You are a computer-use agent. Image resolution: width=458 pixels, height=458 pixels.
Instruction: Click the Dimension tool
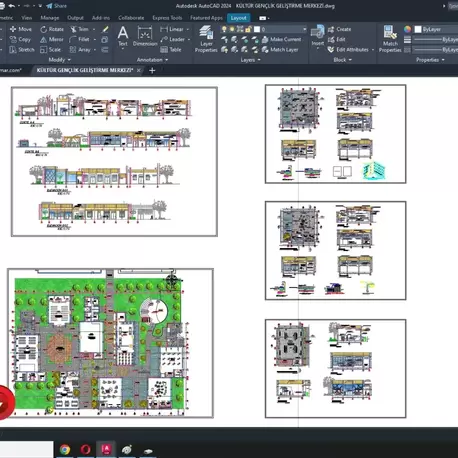pos(145,37)
